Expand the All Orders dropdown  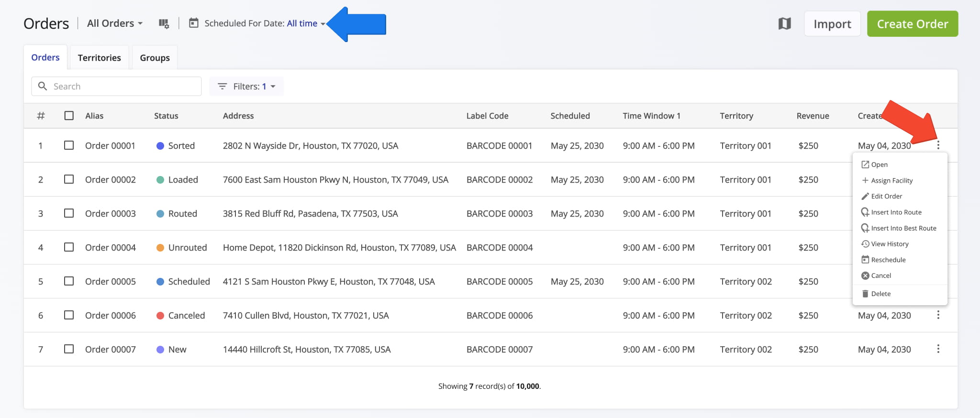(115, 23)
